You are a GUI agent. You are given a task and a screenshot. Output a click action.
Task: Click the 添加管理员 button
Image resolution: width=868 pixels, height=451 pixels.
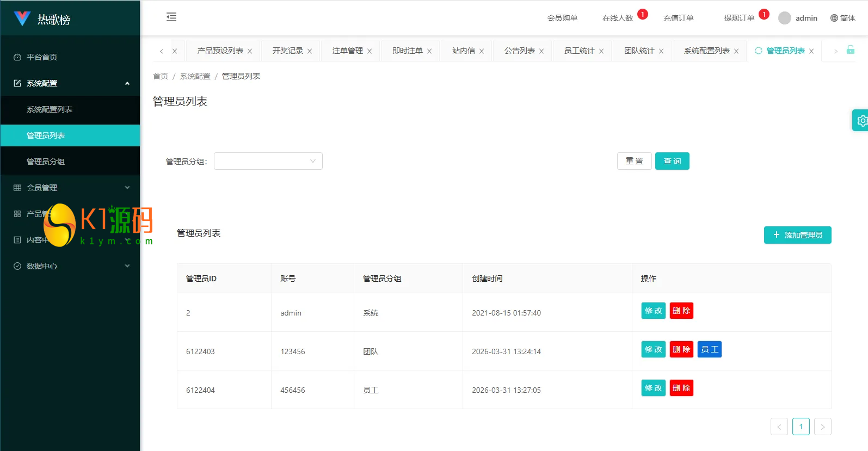(798, 235)
